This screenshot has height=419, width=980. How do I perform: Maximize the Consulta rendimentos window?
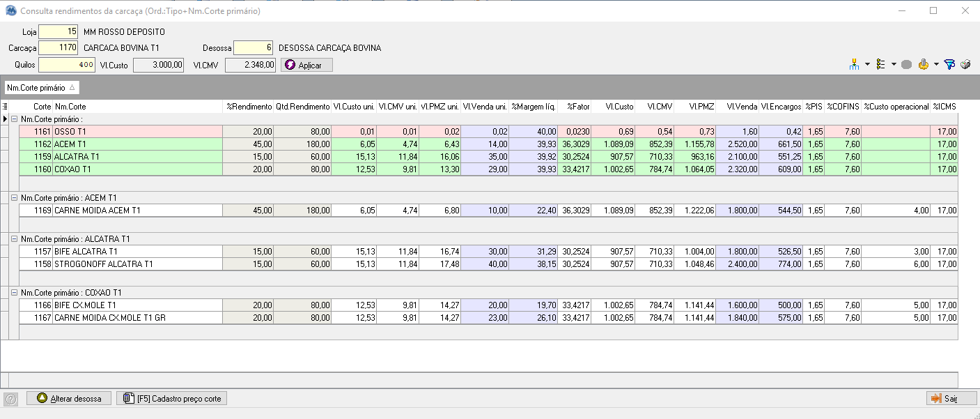pyautogui.click(x=933, y=10)
